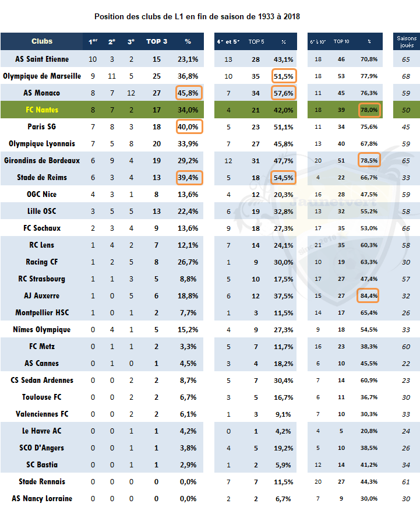Select the 1er column header
Image resolution: width=420 pixels, height=507 pixels.
(x=93, y=41)
